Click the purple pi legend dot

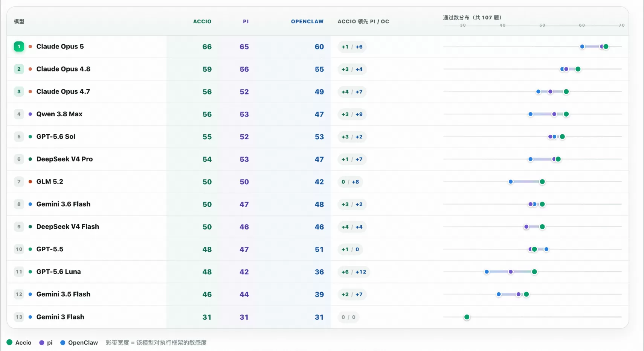[42, 343]
